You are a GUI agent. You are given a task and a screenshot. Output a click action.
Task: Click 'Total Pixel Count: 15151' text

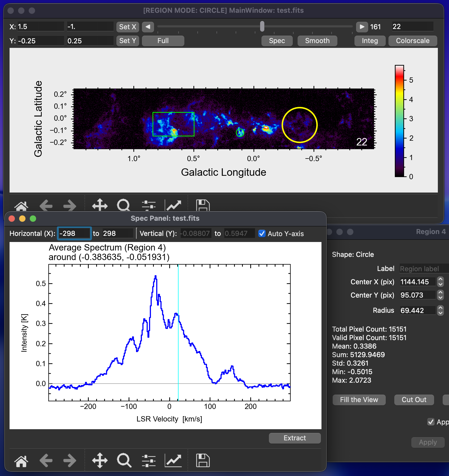(369, 329)
